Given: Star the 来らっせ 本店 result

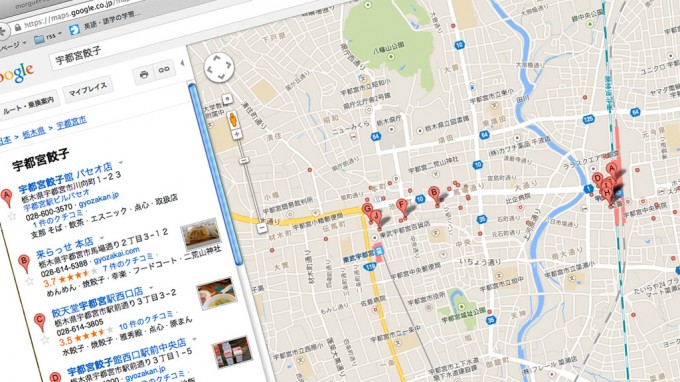Looking at the screenshot, I should [x=29, y=281].
